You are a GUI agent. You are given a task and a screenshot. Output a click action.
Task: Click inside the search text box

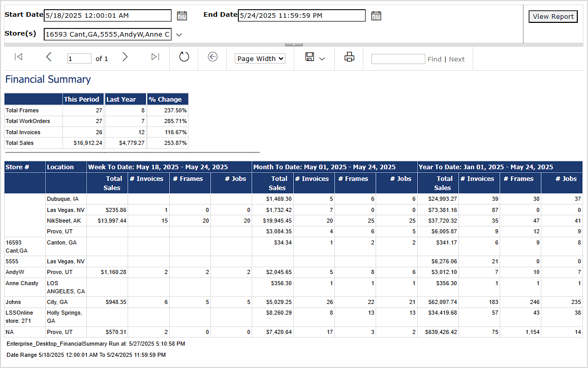click(398, 58)
